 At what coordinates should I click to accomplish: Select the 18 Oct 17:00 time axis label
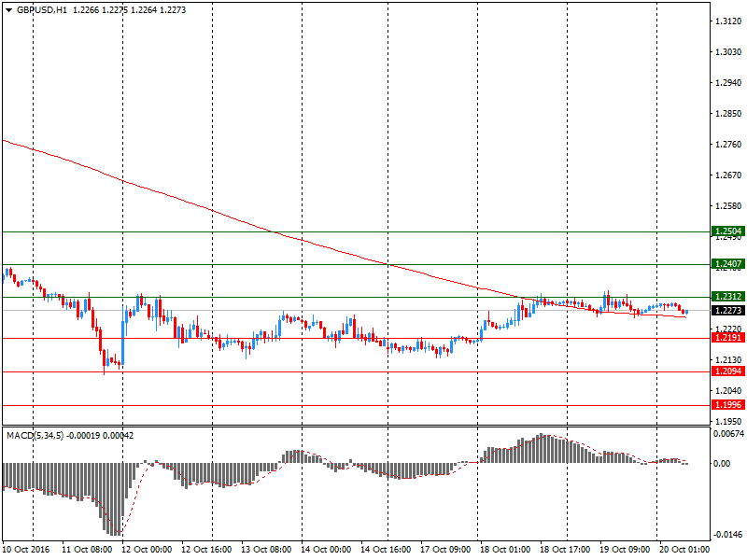pos(565,550)
